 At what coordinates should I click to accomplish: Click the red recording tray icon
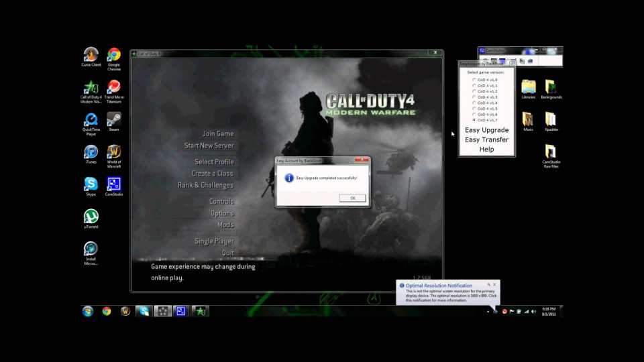tap(504, 312)
